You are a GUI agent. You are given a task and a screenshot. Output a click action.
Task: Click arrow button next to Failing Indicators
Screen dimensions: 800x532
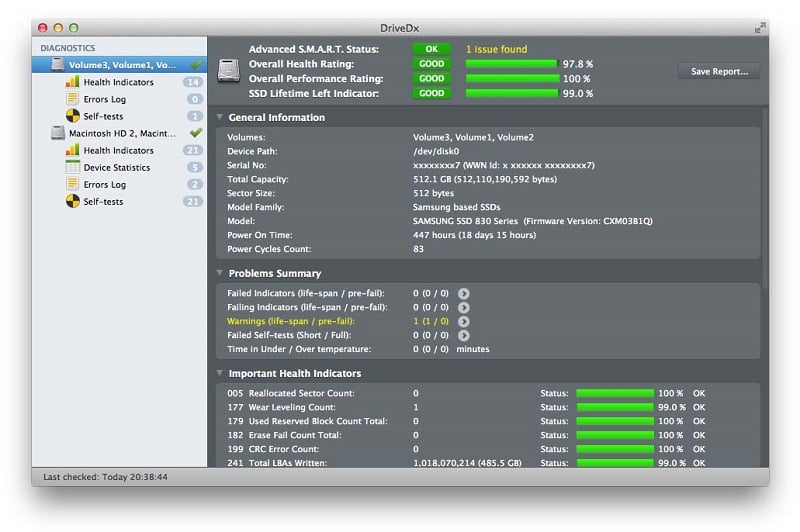click(x=463, y=308)
